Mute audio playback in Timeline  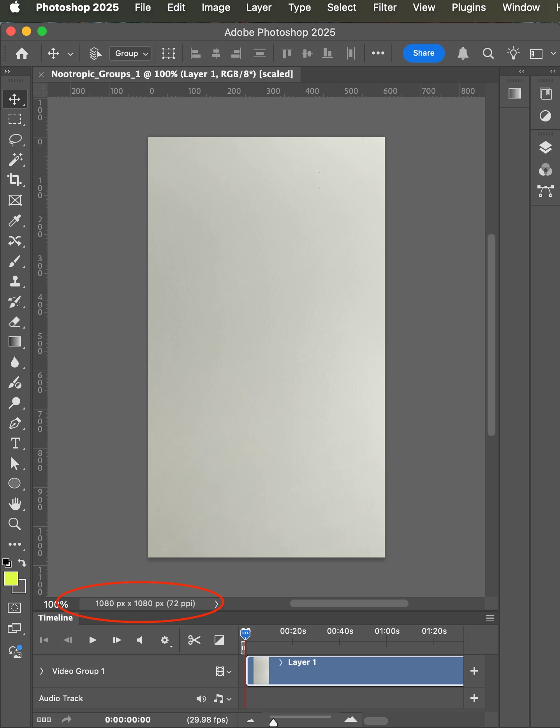pos(139,640)
